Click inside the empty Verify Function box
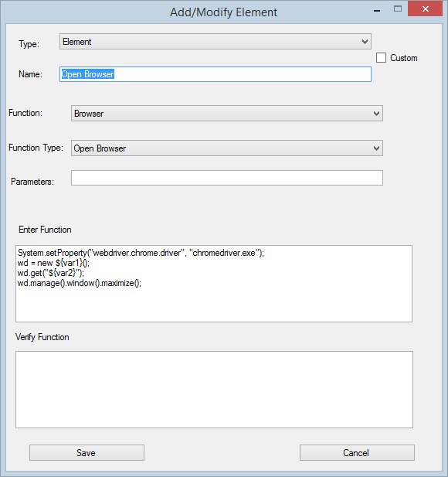448x477 pixels. point(214,390)
